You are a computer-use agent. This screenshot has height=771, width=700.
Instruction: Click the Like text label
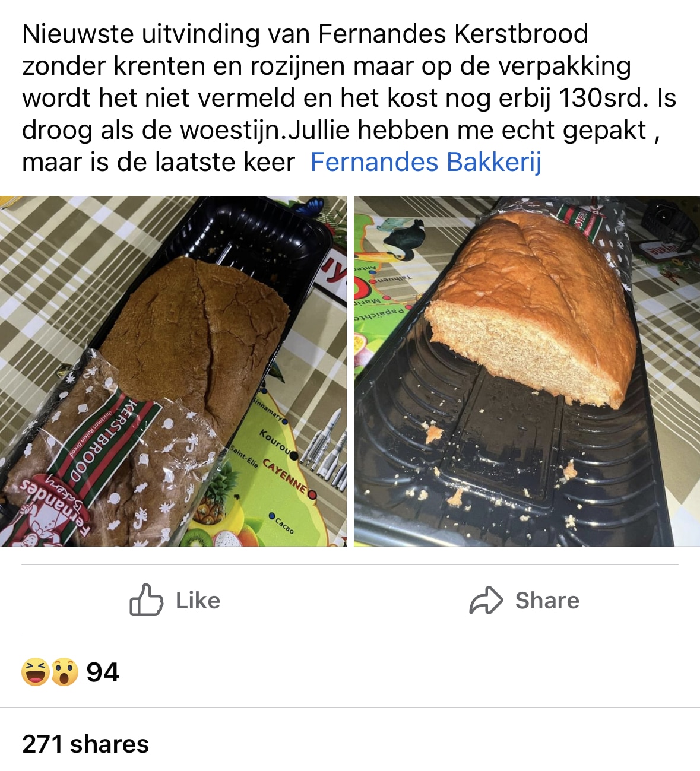198,601
